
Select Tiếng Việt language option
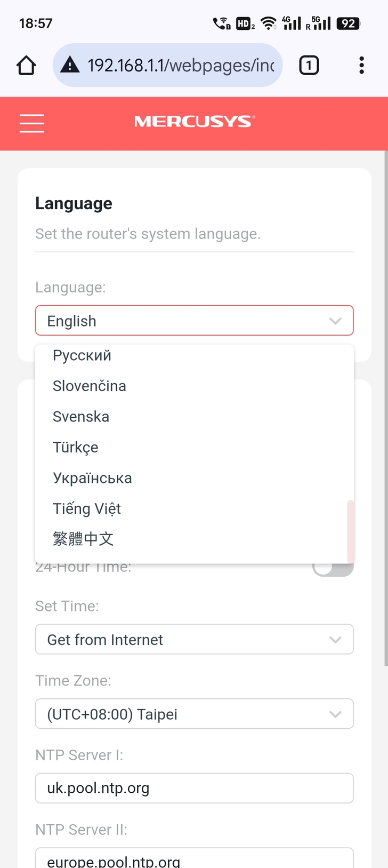[87, 508]
